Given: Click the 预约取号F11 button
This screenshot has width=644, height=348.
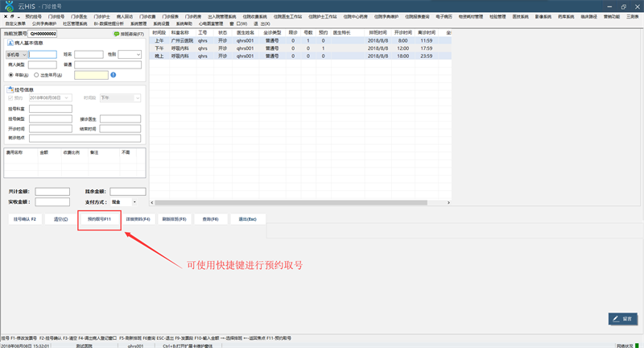Looking at the screenshot, I should point(99,219).
